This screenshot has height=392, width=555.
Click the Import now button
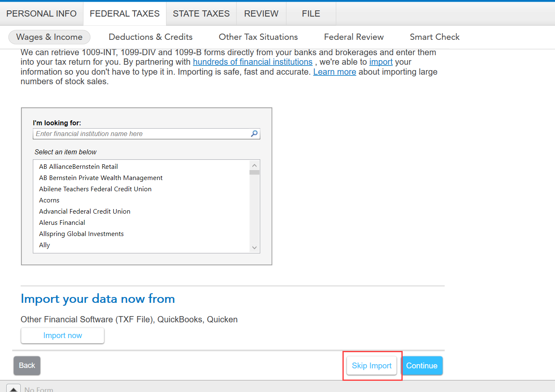pos(63,336)
